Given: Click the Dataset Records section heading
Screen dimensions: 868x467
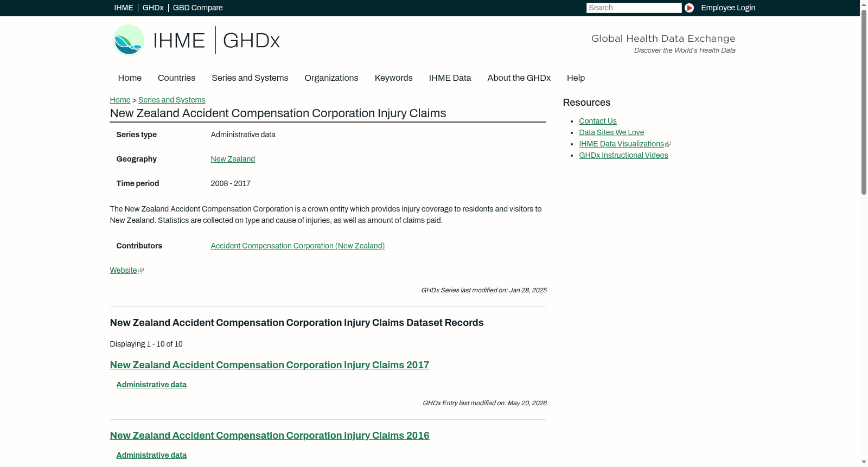Looking at the screenshot, I should (x=297, y=323).
